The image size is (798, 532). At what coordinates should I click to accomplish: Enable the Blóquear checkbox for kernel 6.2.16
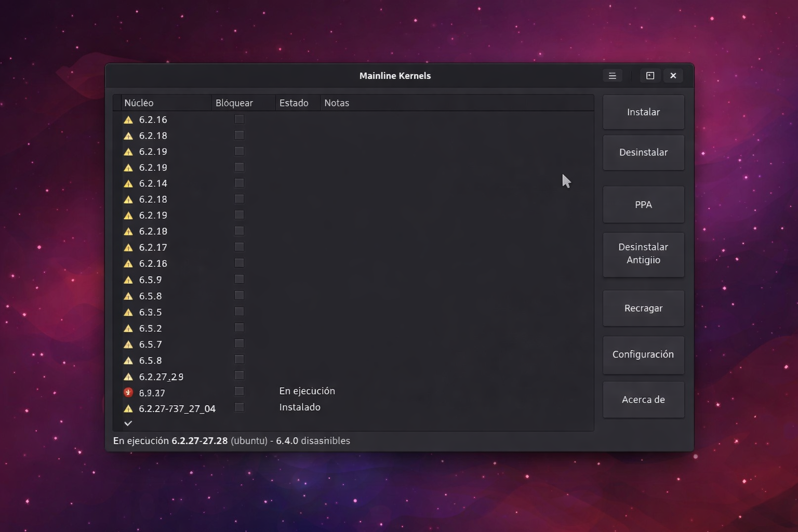pyautogui.click(x=239, y=119)
